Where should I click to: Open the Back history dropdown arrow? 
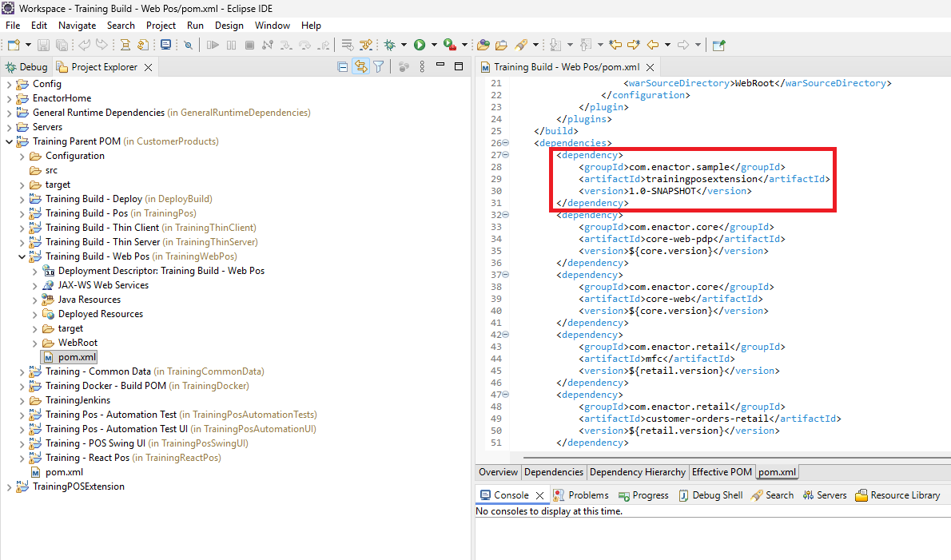pos(668,45)
